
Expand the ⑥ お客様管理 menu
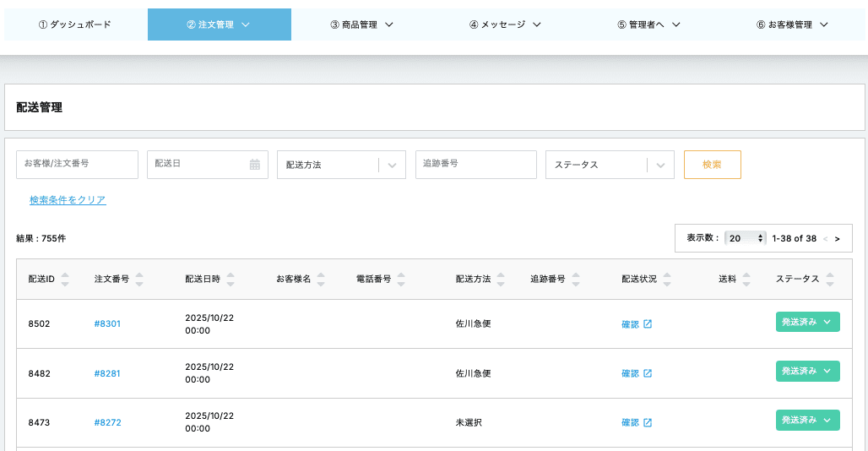792,24
